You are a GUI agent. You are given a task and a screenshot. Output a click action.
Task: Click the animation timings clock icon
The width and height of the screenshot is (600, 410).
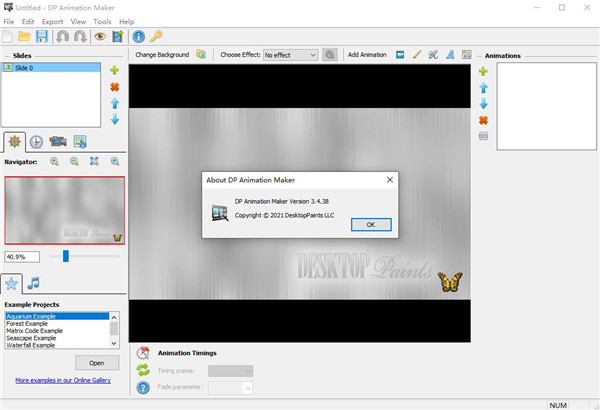point(143,353)
